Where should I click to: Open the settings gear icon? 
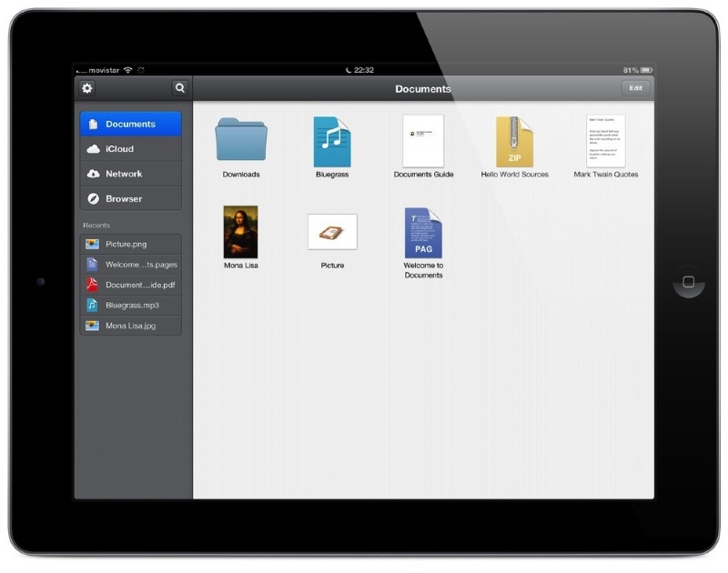point(87,88)
